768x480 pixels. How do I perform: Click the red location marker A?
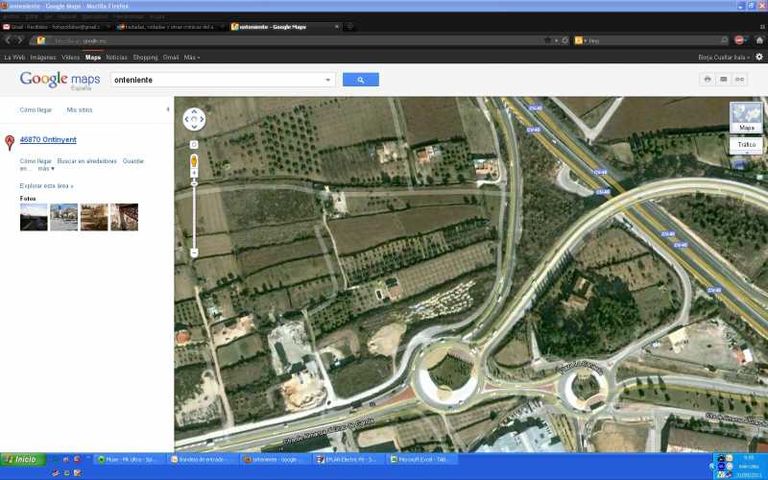tap(10, 142)
